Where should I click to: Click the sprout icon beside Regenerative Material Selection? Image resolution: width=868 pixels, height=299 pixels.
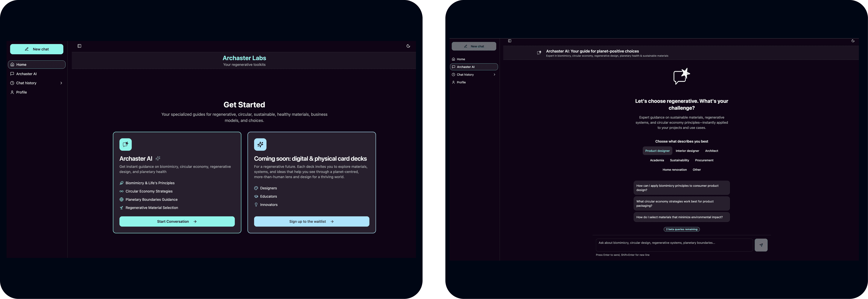tap(121, 208)
